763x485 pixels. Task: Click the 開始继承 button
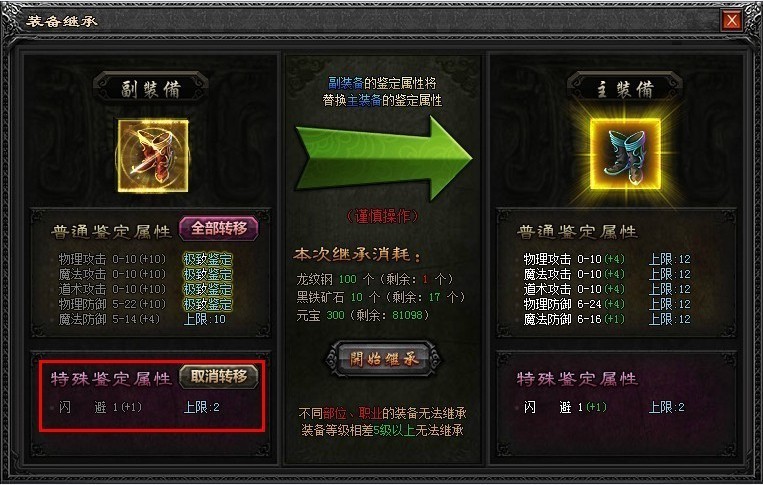383,359
